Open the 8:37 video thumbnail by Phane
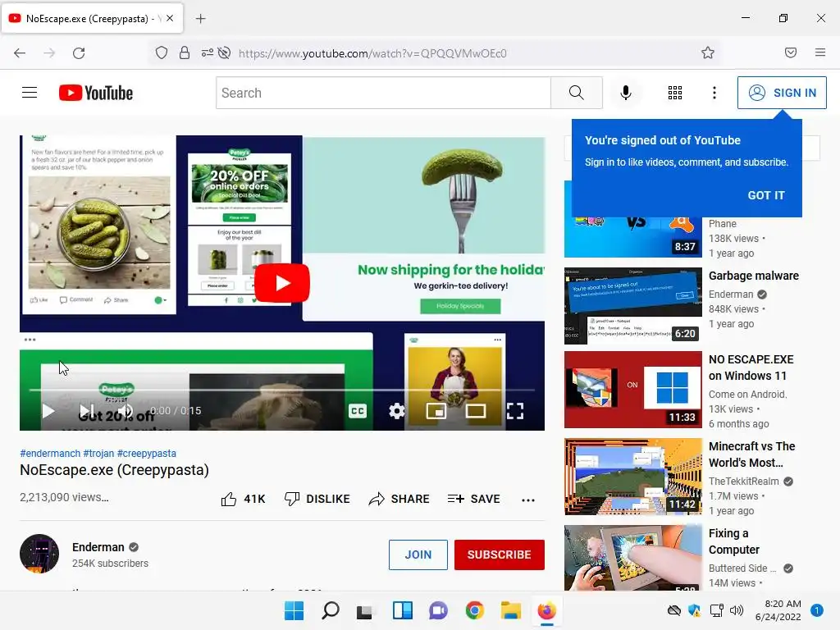The image size is (840, 630). [632, 235]
